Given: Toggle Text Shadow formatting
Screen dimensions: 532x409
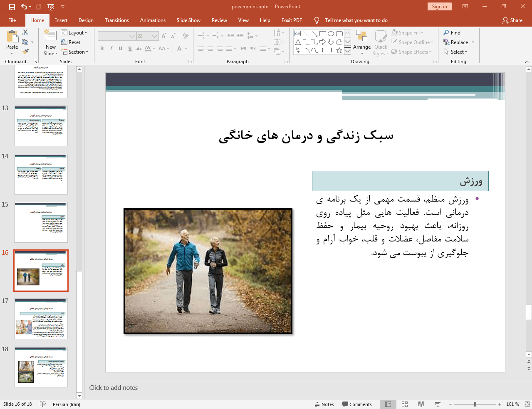Looking at the screenshot, I should (x=130, y=49).
